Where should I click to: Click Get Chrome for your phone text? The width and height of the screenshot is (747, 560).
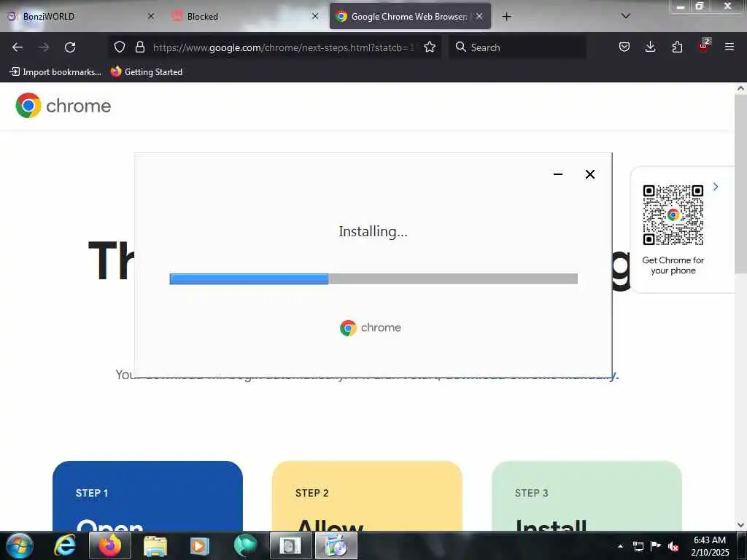[673, 265]
